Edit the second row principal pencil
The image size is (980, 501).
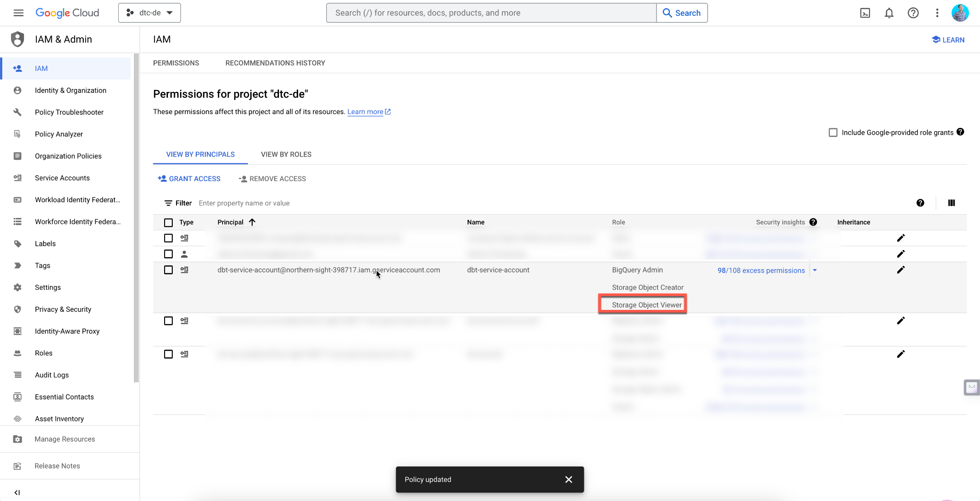[x=901, y=254]
